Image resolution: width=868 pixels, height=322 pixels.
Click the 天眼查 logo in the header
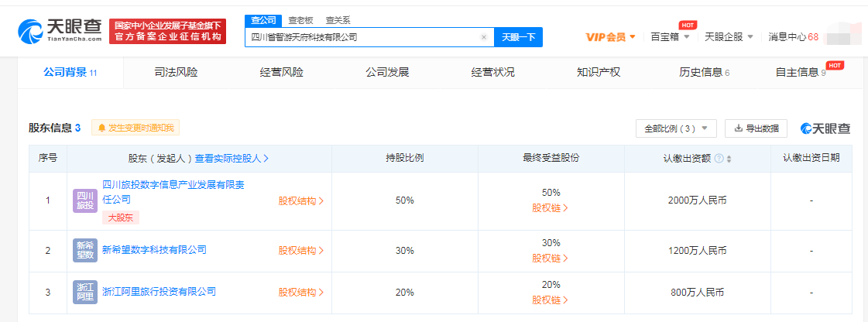[60, 29]
